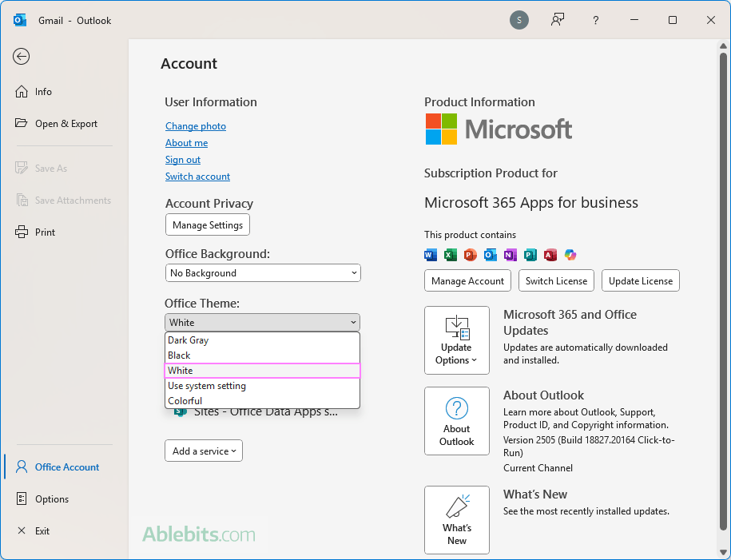This screenshot has height=560, width=731.
Task: Click the Outlook icon under This product contains
Action: pyautogui.click(x=491, y=255)
